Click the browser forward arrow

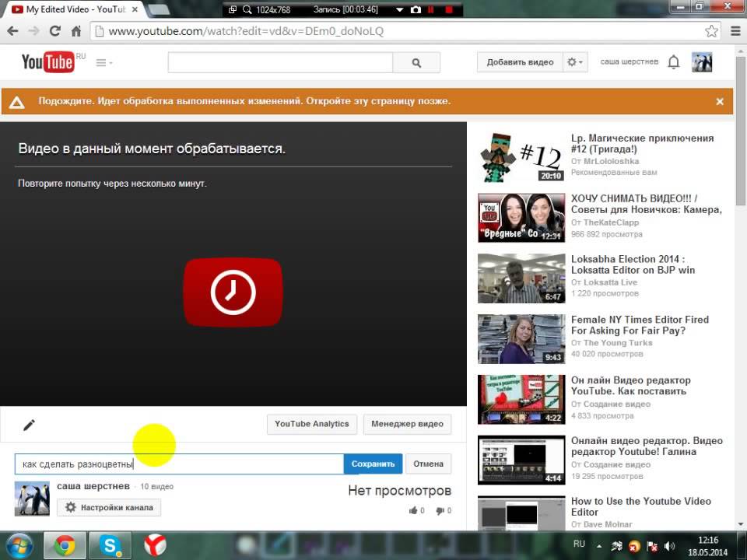pyautogui.click(x=33, y=31)
